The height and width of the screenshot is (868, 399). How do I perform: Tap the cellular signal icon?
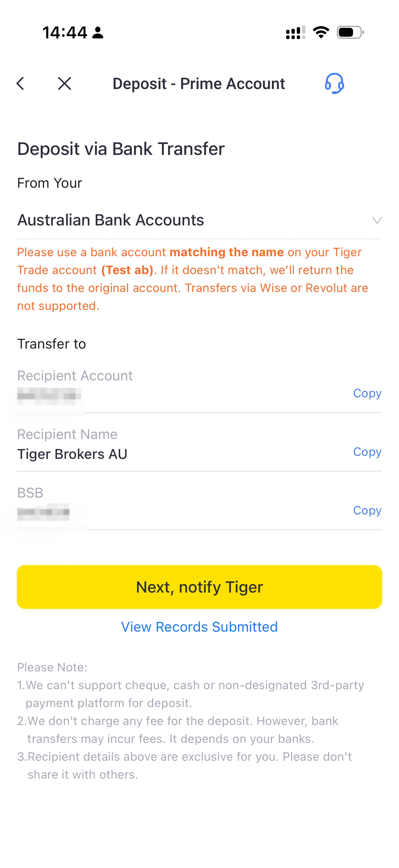[295, 33]
